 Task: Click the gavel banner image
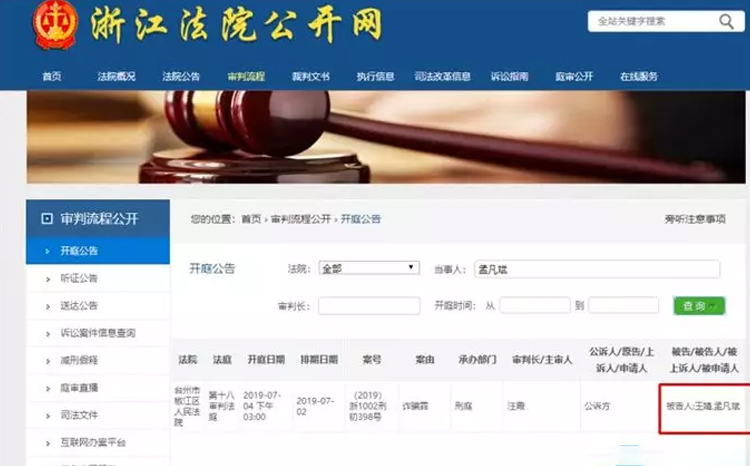(386, 137)
